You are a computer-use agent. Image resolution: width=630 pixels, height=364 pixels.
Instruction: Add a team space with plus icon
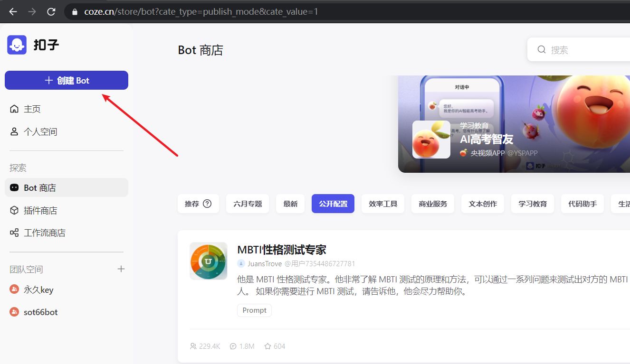coord(121,269)
